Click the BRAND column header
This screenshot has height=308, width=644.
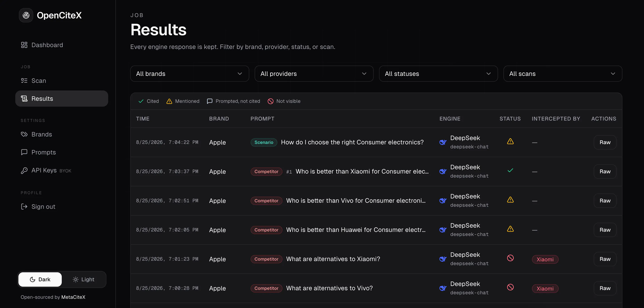coord(219,119)
